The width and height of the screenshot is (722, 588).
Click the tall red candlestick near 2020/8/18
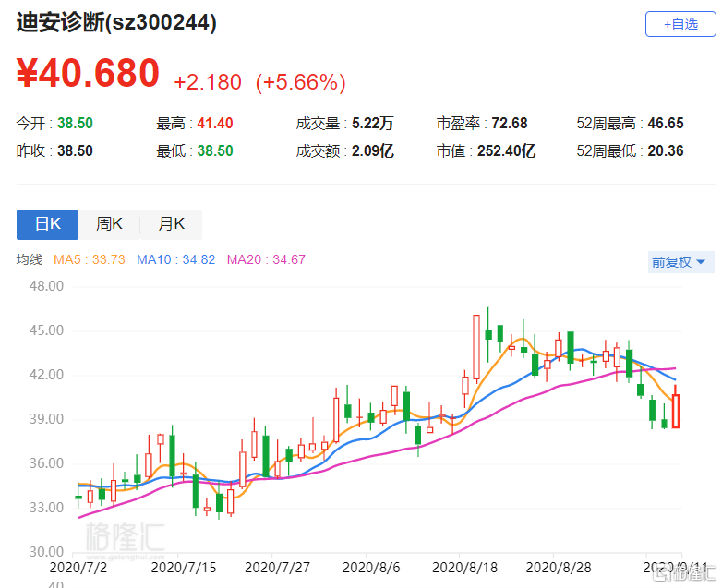click(476, 347)
